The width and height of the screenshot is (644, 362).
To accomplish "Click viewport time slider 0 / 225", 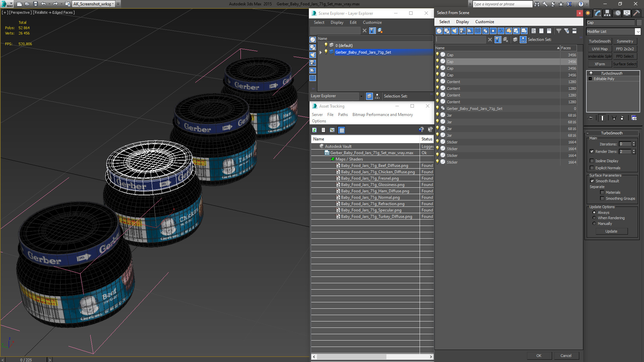I will pos(26,360).
